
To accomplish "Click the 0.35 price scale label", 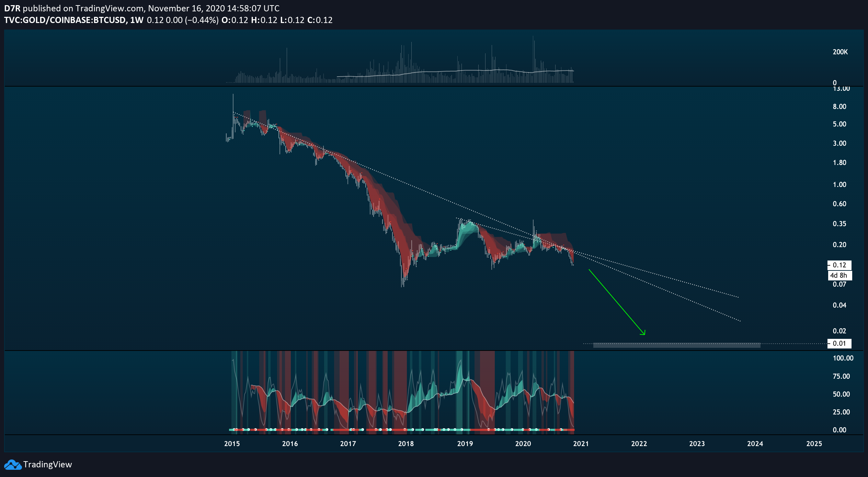I will [x=840, y=224].
